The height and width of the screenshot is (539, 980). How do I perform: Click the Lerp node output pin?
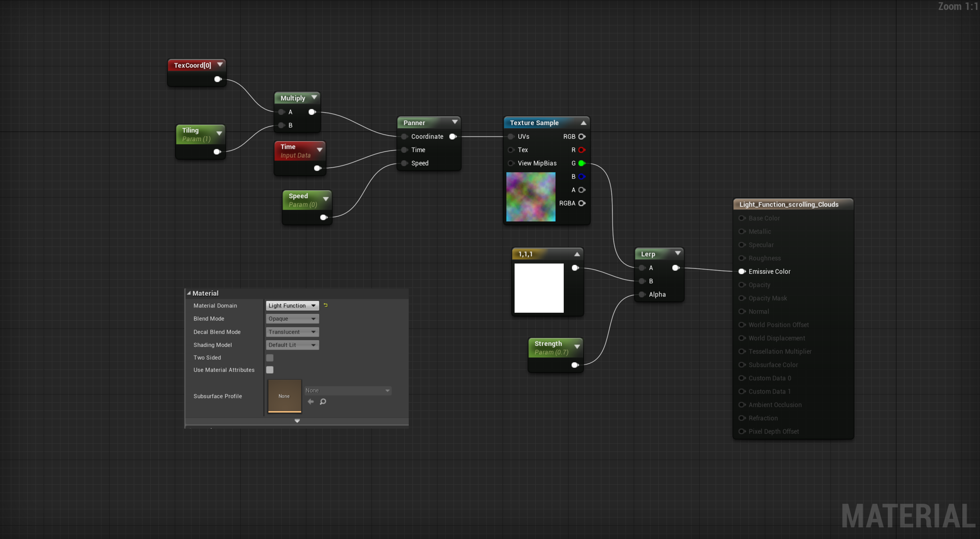[675, 268]
